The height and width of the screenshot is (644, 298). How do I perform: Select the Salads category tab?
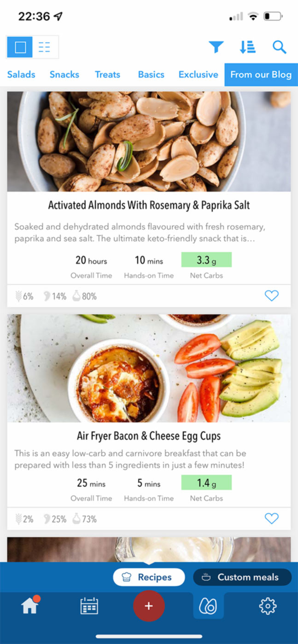pos(21,75)
